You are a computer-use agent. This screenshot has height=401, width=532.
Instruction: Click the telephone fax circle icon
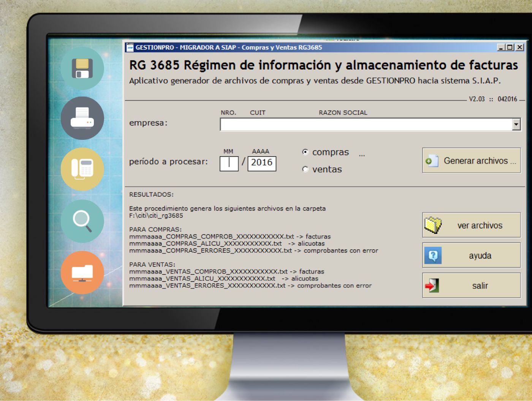[x=82, y=169]
